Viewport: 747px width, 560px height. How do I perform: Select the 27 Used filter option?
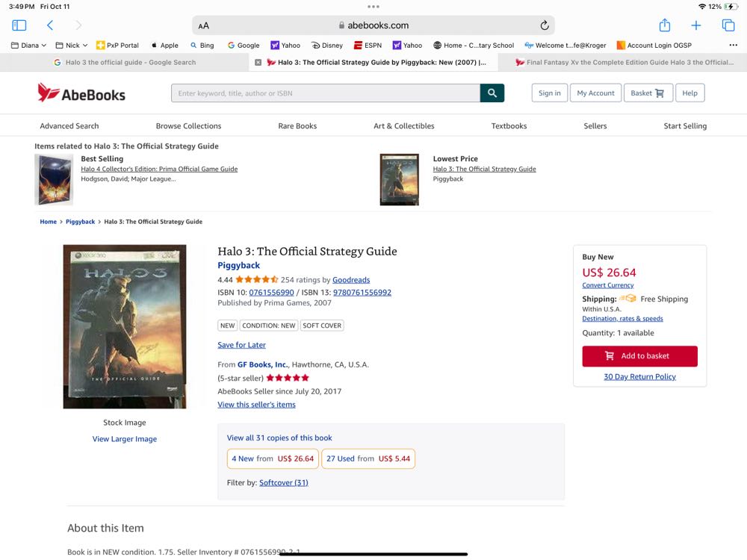pyautogui.click(x=368, y=458)
